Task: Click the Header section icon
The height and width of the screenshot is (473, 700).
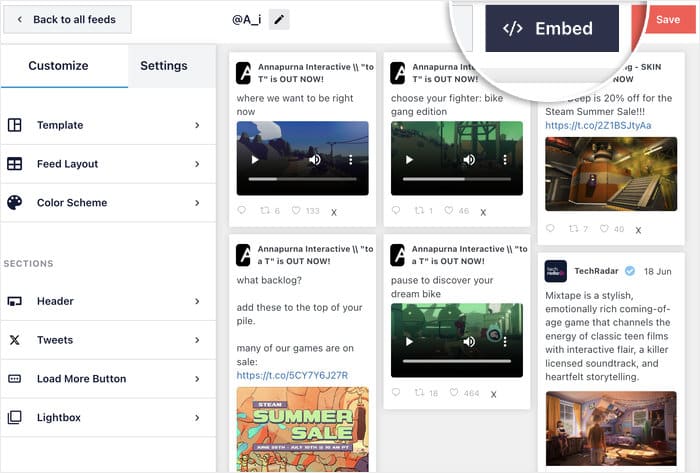Action: [15, 301]
